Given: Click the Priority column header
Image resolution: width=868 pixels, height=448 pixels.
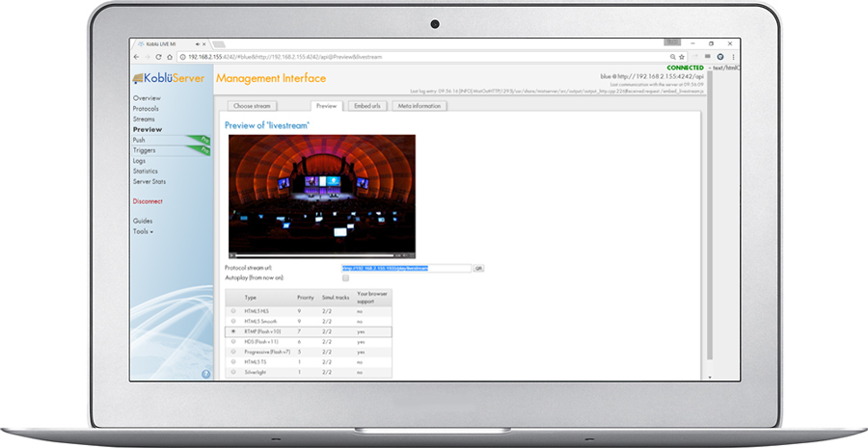Looking at the screenshot, I should pyautogui.click(x=306, y=298).
